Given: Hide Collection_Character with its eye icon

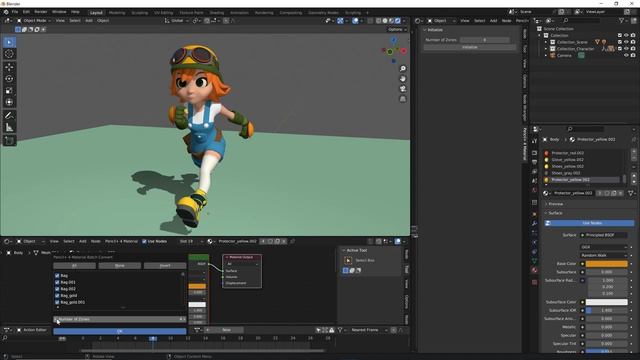Looking at the screenshot, I should coord(626,49).
